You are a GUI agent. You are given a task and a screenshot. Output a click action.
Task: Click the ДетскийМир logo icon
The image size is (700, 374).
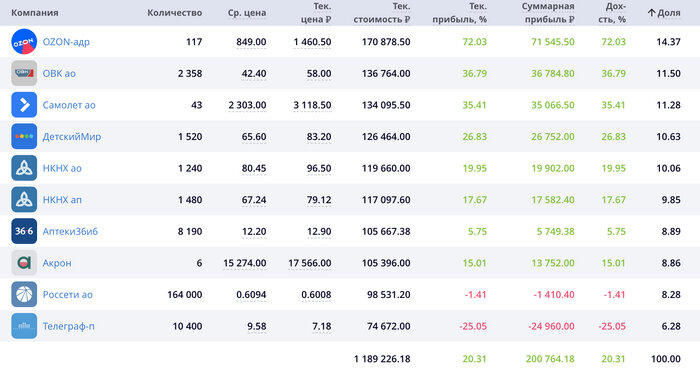pyautogui.click(x=24, y=137)
